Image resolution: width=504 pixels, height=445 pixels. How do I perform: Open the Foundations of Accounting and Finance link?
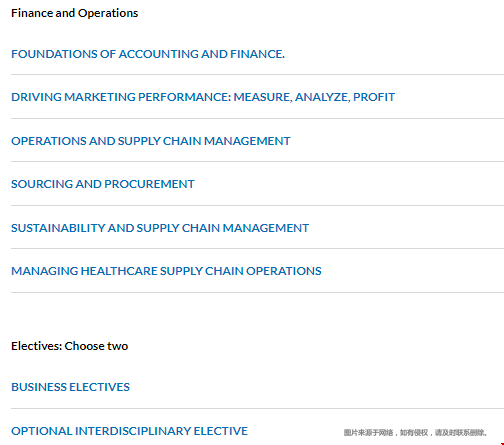(x=148, y=54)
